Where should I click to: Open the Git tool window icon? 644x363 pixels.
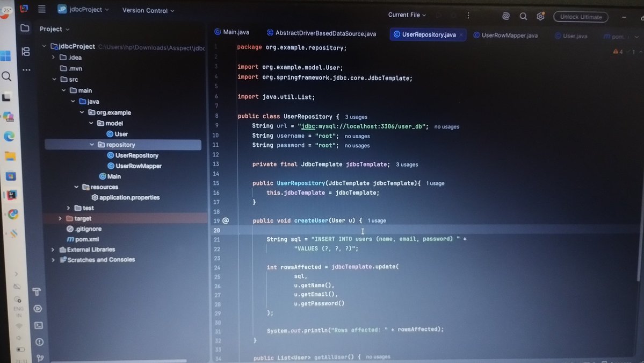coord(40,358)
